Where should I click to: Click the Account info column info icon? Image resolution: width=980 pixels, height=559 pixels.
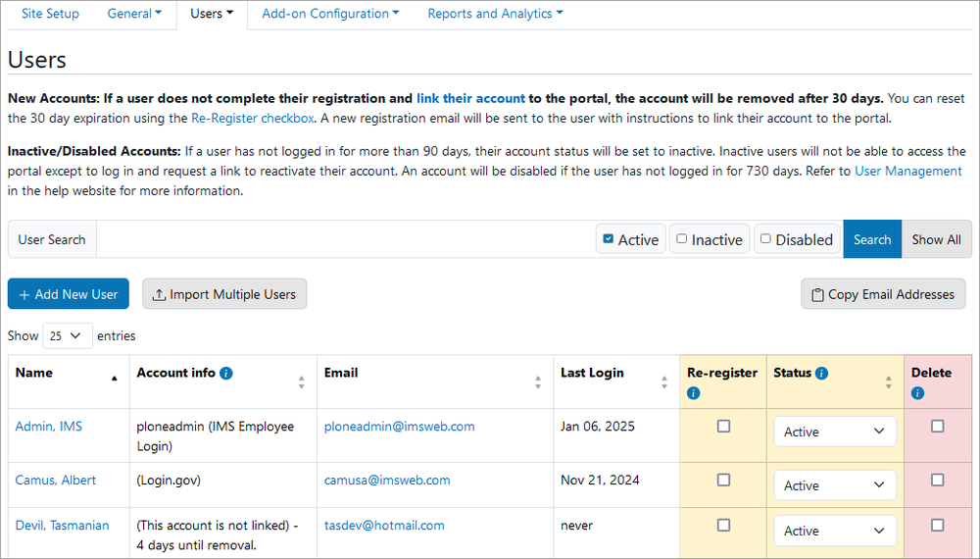tap(226, 374)
